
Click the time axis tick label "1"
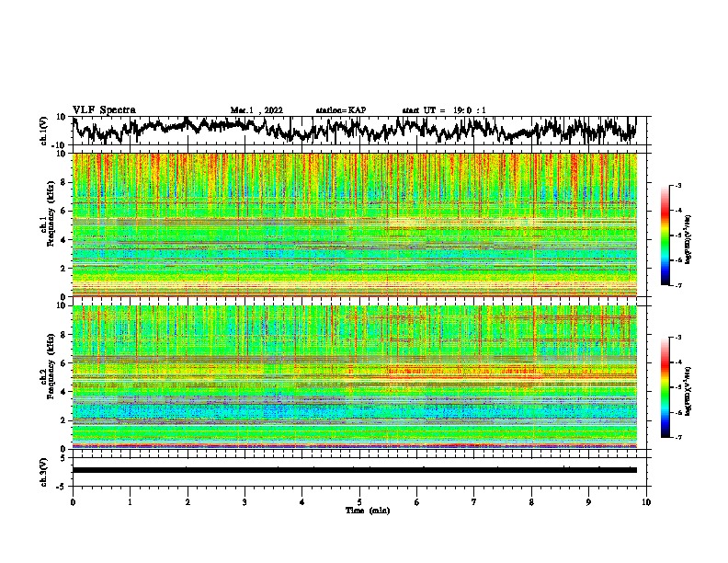(130, 502)
